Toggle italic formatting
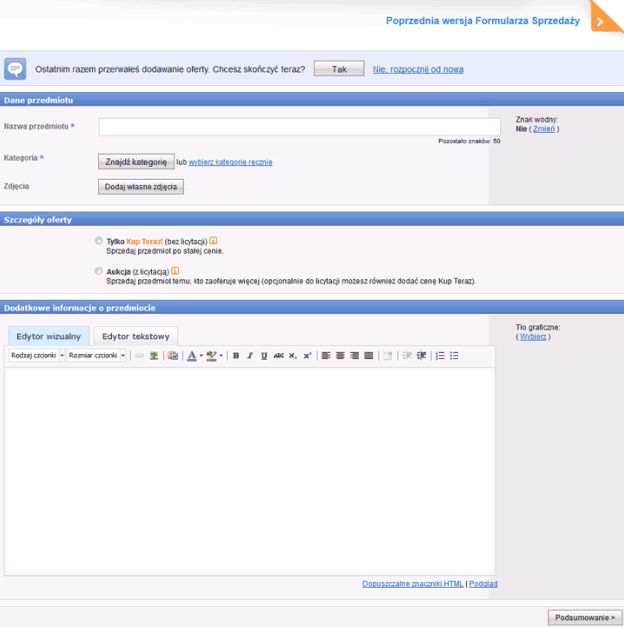This screenshot has height=628, width=624. tap(250, 356)
